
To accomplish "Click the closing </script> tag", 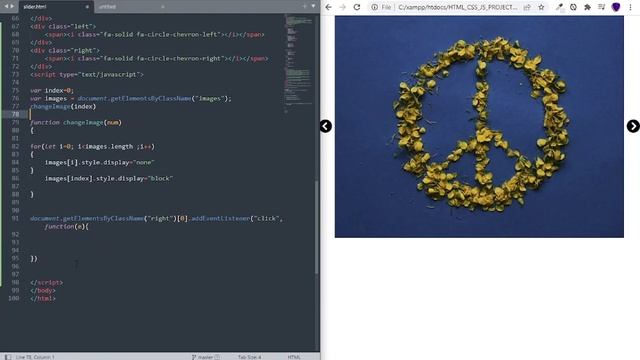I will pos(47,282).
